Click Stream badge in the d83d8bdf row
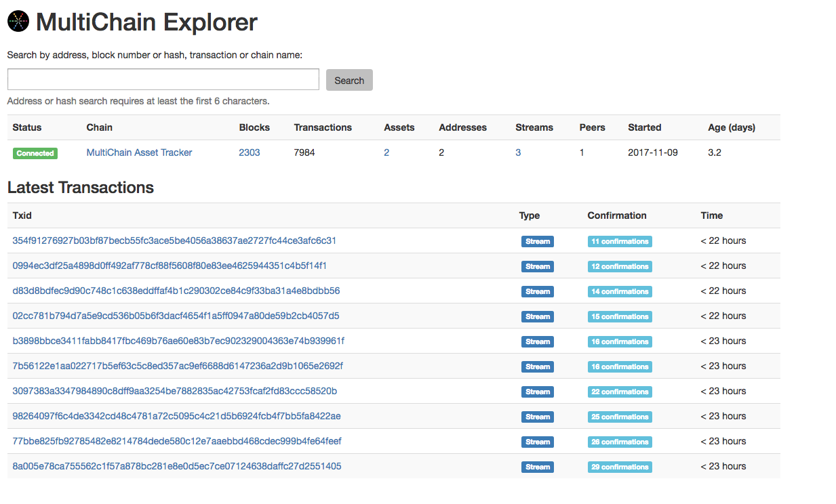Screen dimensions: 836x504 point(538,291)
